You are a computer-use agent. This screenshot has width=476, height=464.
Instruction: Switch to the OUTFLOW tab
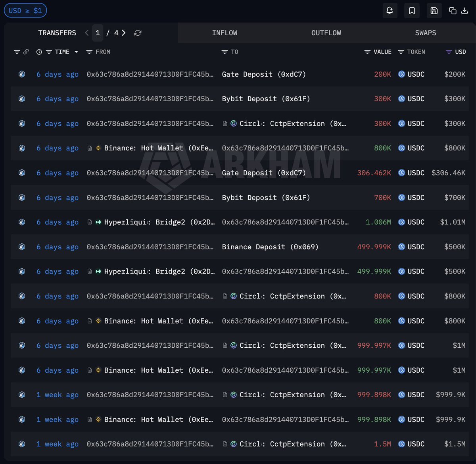[326, 33]
